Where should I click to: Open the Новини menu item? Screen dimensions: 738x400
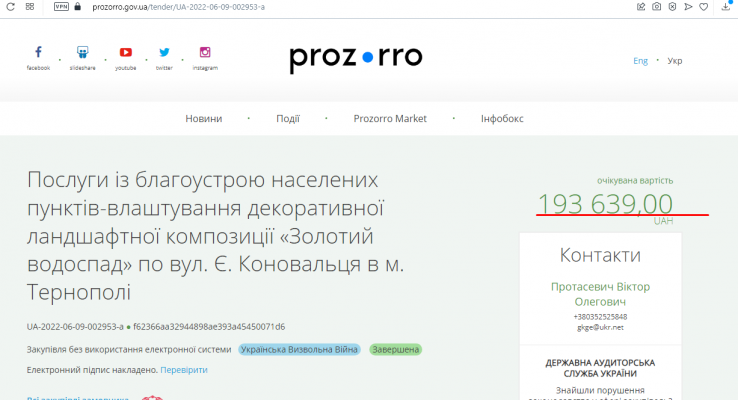(x=203, y=119)
